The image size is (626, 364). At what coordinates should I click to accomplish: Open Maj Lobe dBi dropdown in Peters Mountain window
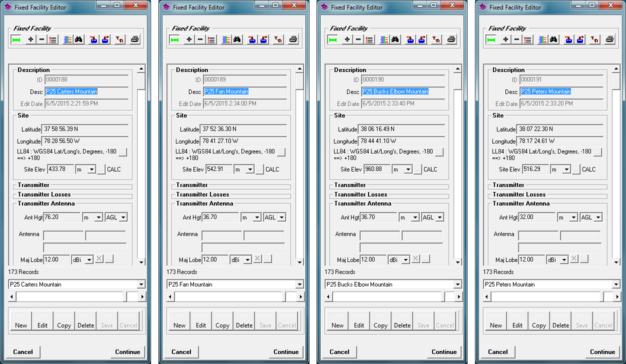coord(564,260)
